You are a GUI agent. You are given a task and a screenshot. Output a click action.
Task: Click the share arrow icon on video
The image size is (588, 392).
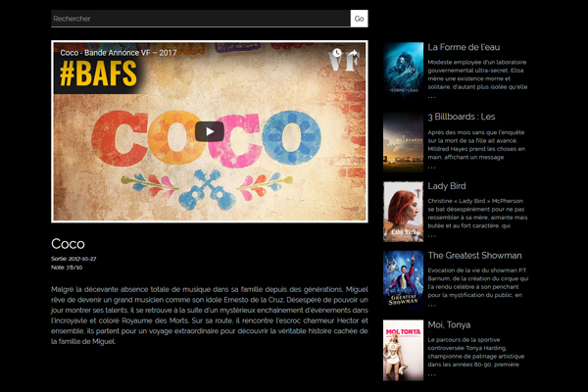click(x=353, y=53)
